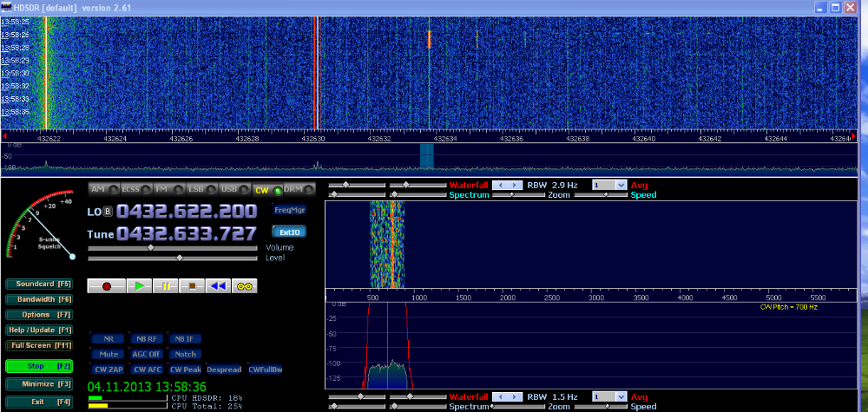Click the B icon next to LO
The height and width of the screenshot is (412, 868).
pos(108,212)
